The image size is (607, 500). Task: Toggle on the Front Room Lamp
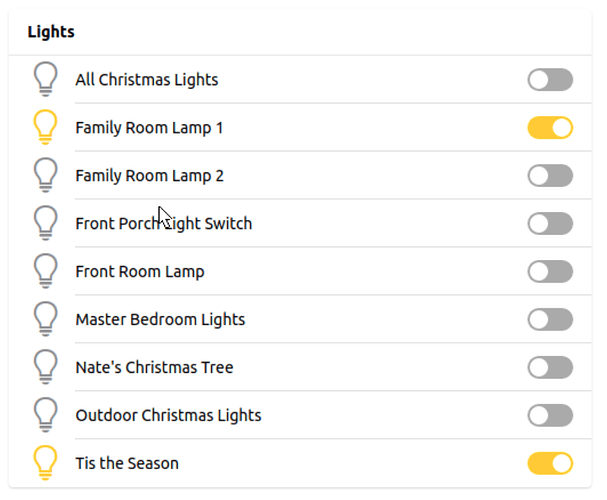550,272
